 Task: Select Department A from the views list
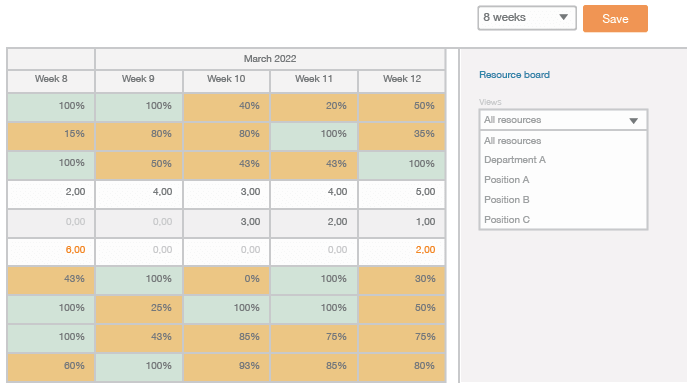click(563, 160)
